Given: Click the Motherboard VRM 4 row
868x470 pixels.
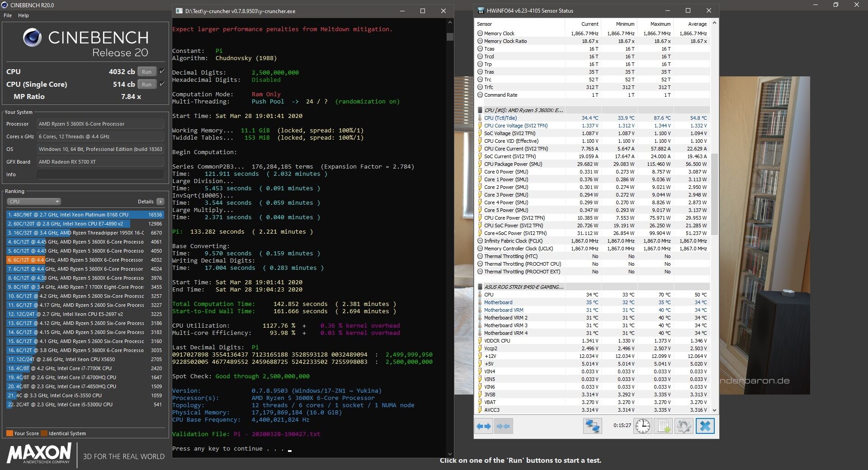Looking at the screenshot, I should pyautogui.click(x=593, y=333).
